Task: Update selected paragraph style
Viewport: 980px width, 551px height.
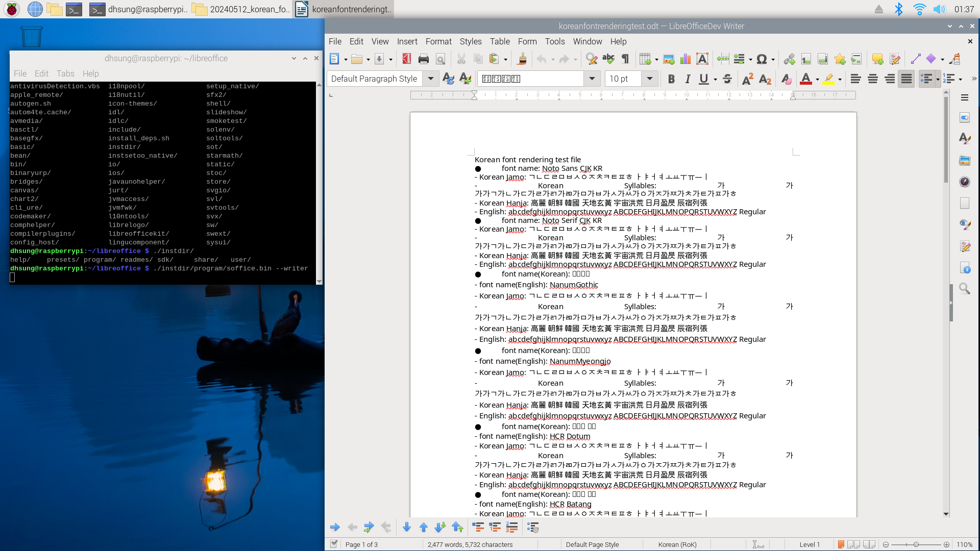Action: (x=448, y=79)
